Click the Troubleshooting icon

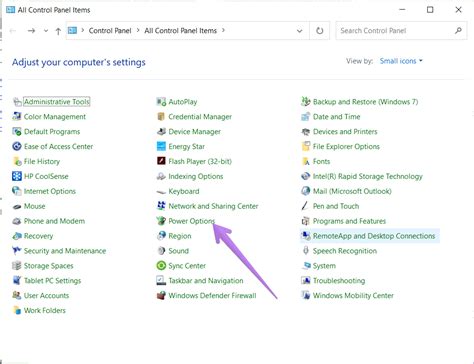coord(306,281)
